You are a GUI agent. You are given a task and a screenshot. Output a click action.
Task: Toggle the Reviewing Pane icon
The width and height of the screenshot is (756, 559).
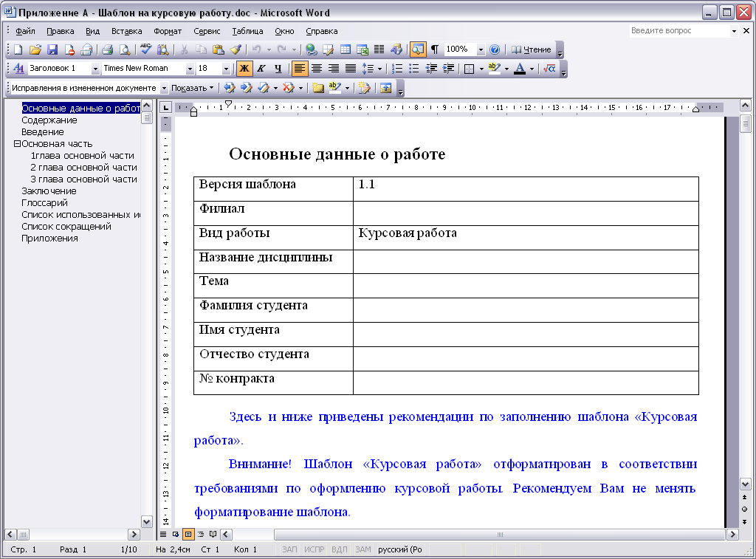coord(385,88)
